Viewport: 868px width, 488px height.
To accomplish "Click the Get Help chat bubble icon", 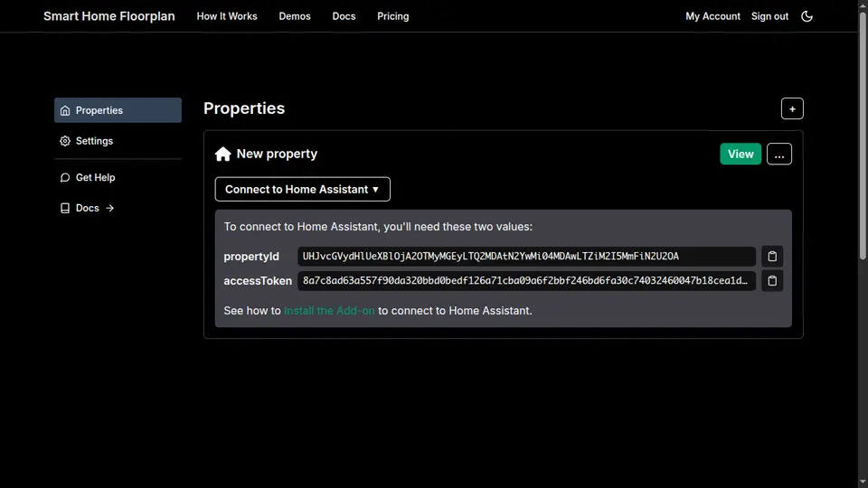I will [65, 178].
